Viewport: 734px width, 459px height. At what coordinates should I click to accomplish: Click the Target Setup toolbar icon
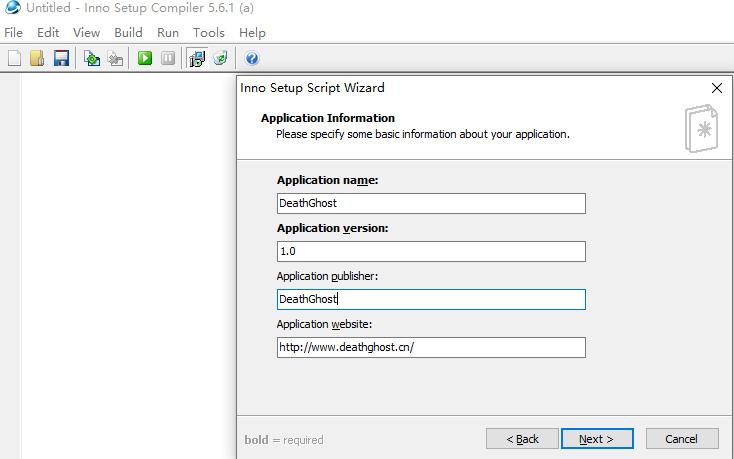[x=197, y=58]
